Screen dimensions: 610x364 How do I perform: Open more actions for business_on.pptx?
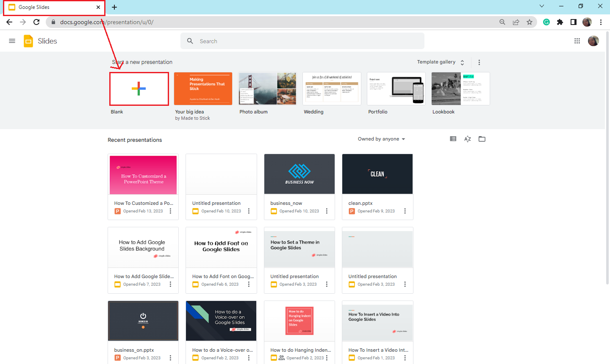coord(171,358)
